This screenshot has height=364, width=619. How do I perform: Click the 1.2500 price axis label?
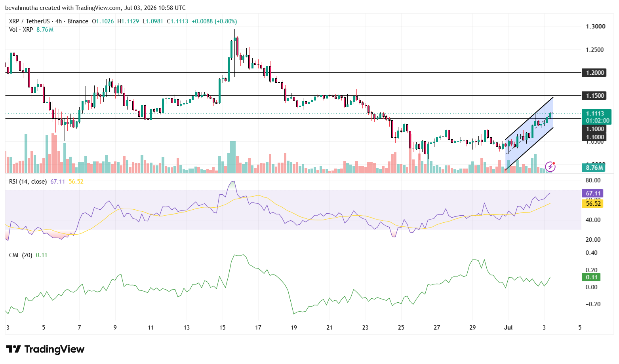pyautogui.click(x=595, y=50)
